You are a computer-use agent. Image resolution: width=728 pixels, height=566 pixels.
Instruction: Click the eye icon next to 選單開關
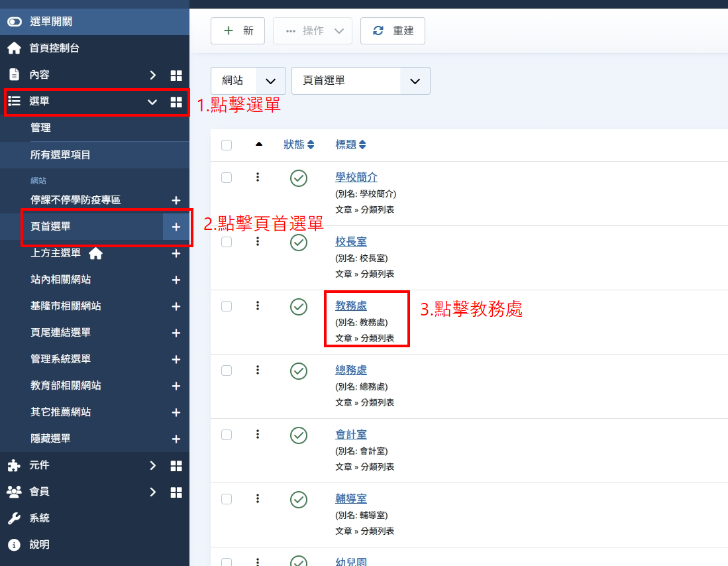(15, 21)
